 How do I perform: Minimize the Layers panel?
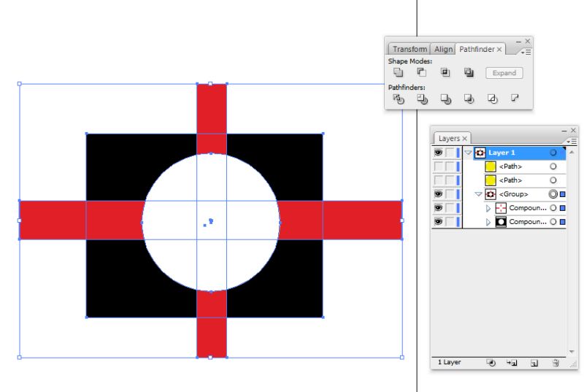[x=564, y=131]
